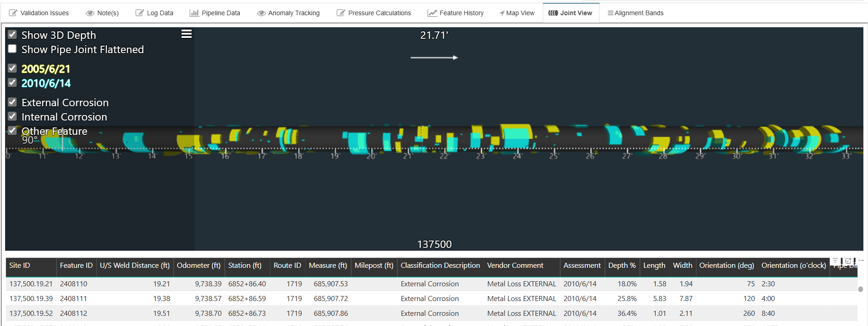Click the eye icon beside Note(s)
The height and width of the screenshot is (326, 868).
(x=90, y=13)
